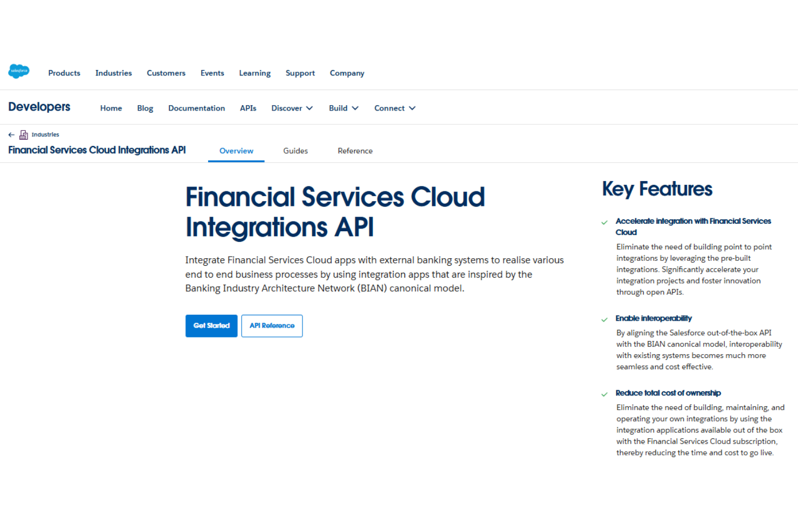The width and height of the screenshot is (798, 532).
Task: Switch to the Guides tab
Action: coord(295,151)
